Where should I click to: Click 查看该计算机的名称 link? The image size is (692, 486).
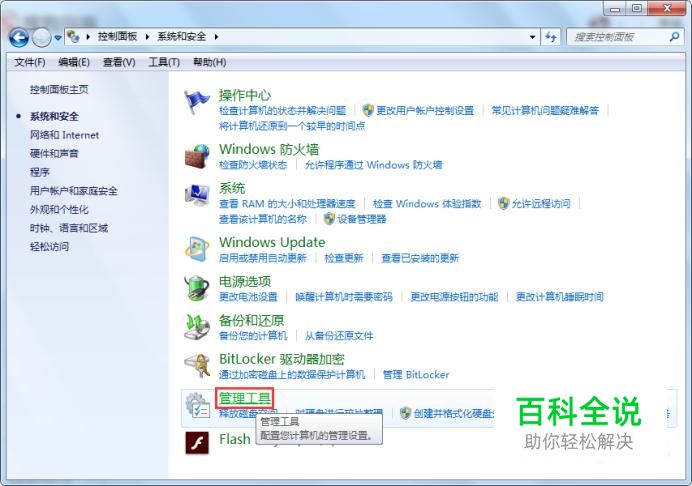point(263,219)
